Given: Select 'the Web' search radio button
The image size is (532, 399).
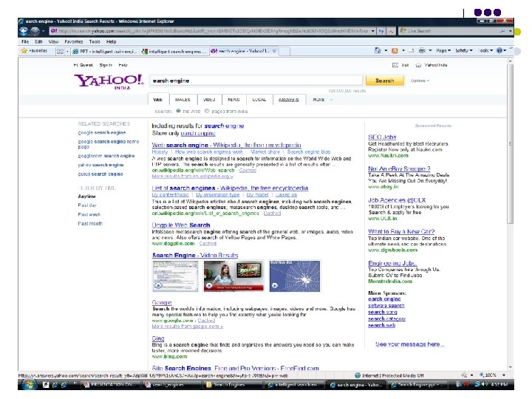Looking at the screenshot, I should [x=178, y=111].
